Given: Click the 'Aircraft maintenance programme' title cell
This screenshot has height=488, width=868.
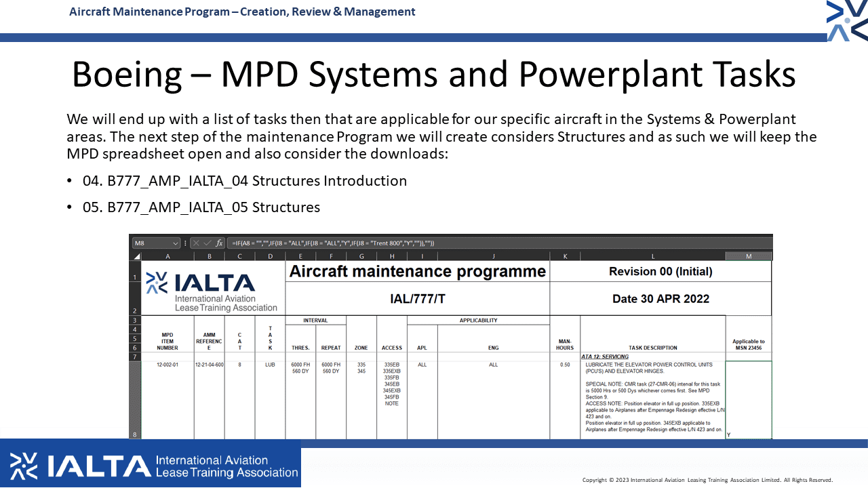Looking at the screenshot, I should coord(418,272).
